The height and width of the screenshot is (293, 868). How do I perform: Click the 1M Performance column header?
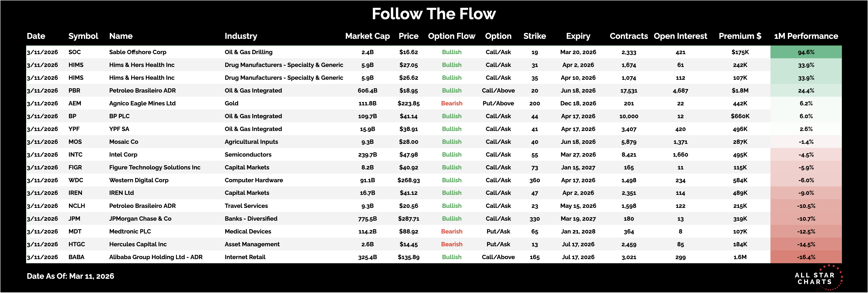[x=806, y=36]
